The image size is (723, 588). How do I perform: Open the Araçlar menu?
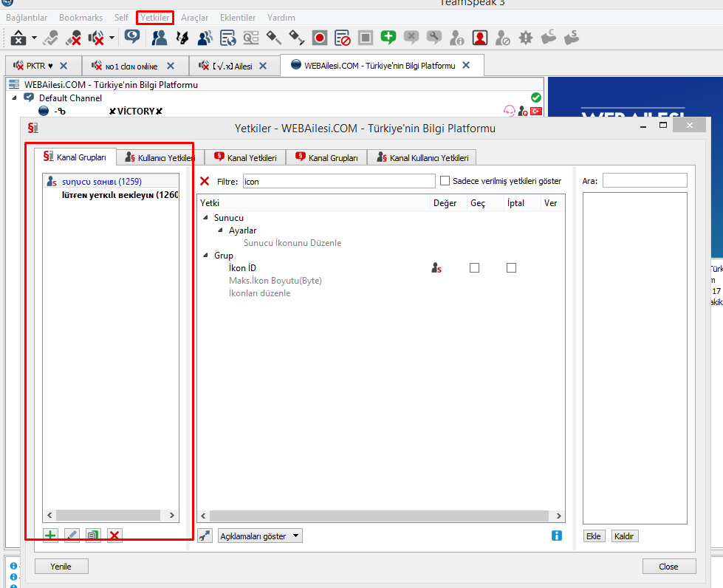194,18
